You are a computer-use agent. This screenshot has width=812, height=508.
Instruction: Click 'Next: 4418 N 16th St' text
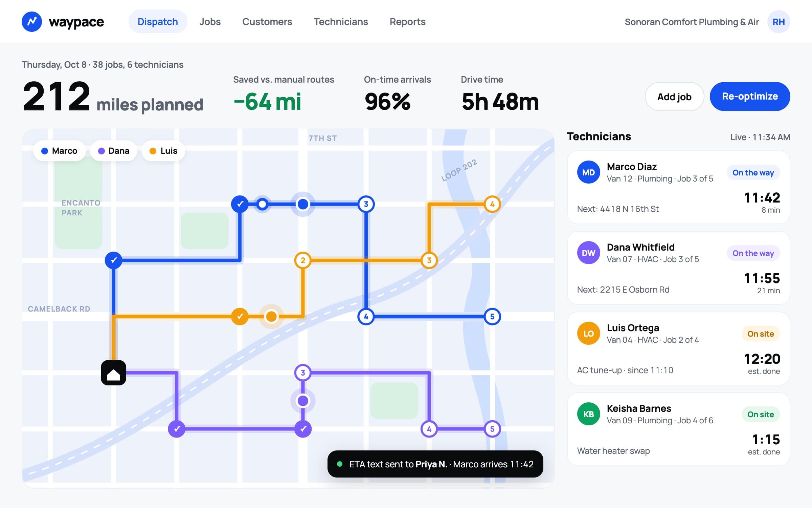tap(618, 209)
